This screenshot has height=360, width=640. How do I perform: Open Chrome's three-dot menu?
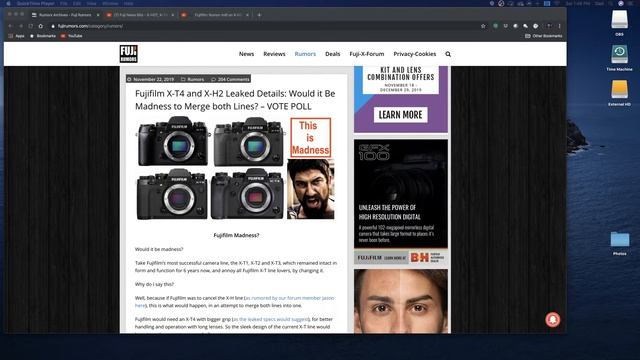tap(560, 26)
